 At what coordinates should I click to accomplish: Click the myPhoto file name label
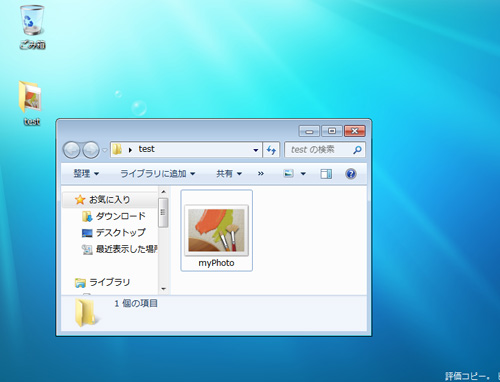pos(216,263)
